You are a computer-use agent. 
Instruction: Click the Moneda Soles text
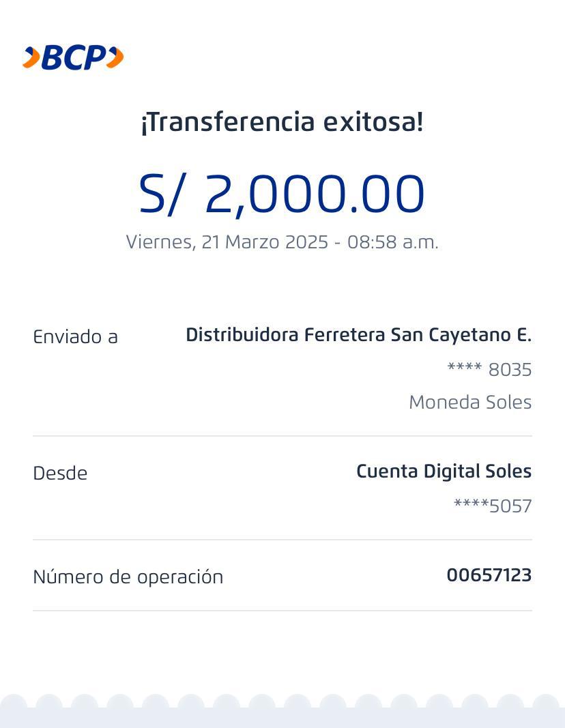[x=469, y=403]
